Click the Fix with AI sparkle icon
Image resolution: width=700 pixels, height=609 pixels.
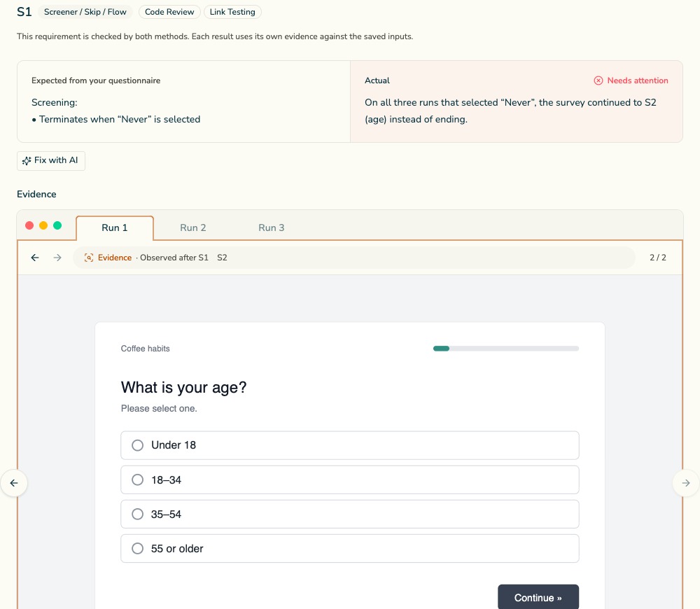[x=27, y=161]
